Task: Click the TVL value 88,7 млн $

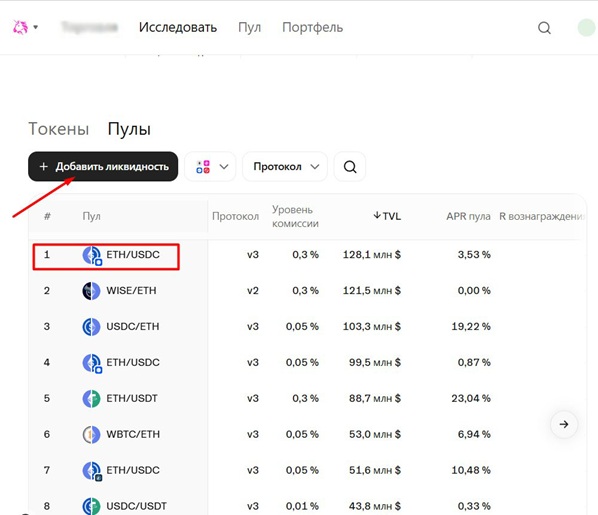Action: [x=375, y=398]
